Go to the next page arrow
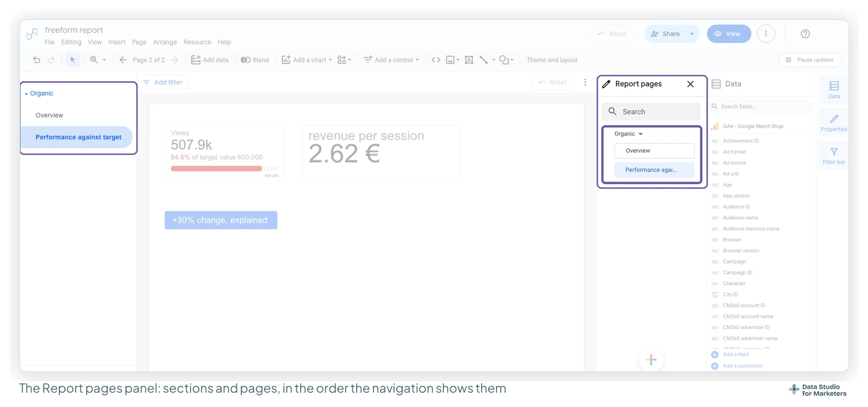 pos(175,60)
